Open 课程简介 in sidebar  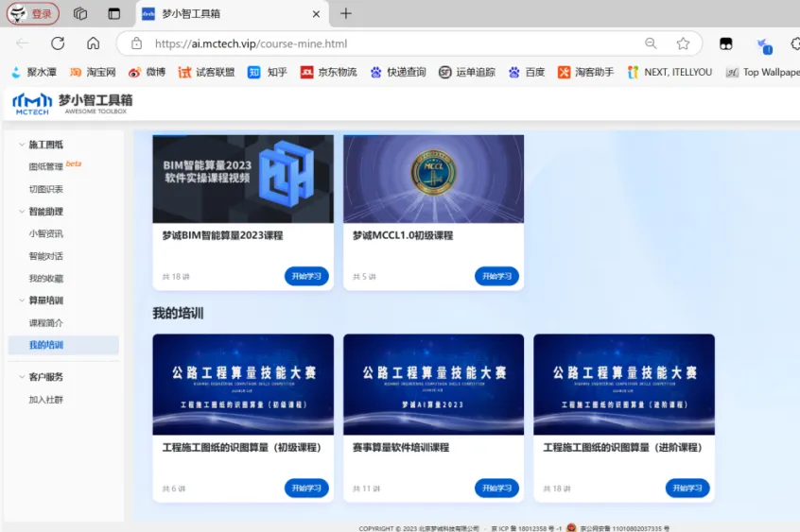click(x=46, y=323)
